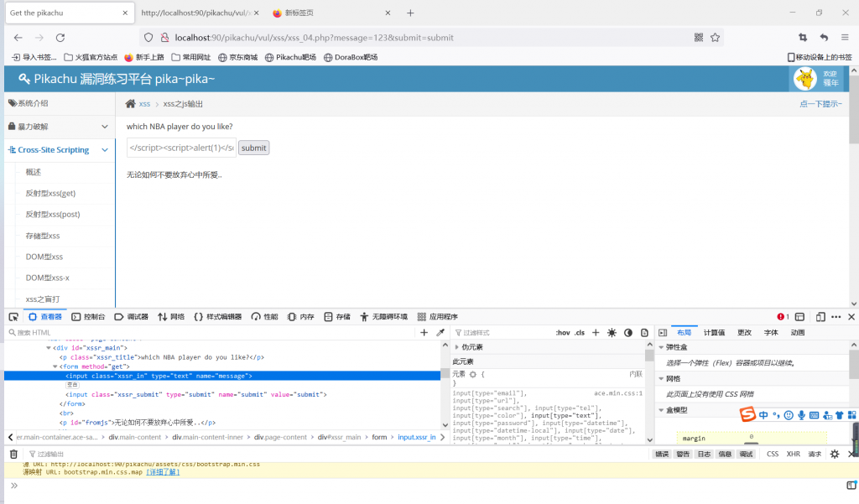The height and width of the screenshot is (504, 859).
Task: Click the eyedropper color picker icon
Action: [x=440, y=333]
